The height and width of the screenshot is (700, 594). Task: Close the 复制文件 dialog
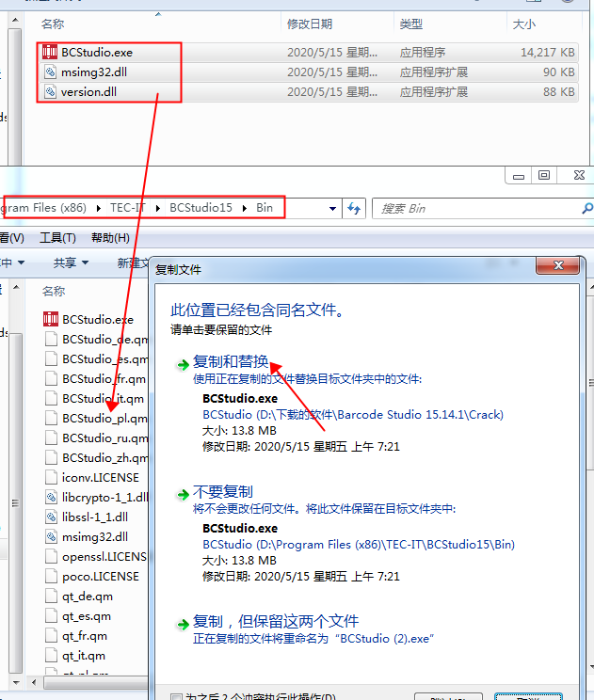pos(558,265)
